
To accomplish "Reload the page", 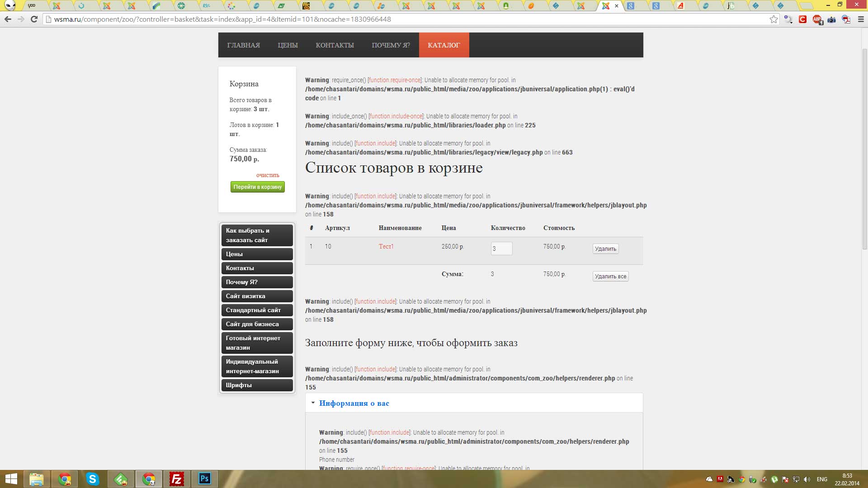I will [34, 19].
